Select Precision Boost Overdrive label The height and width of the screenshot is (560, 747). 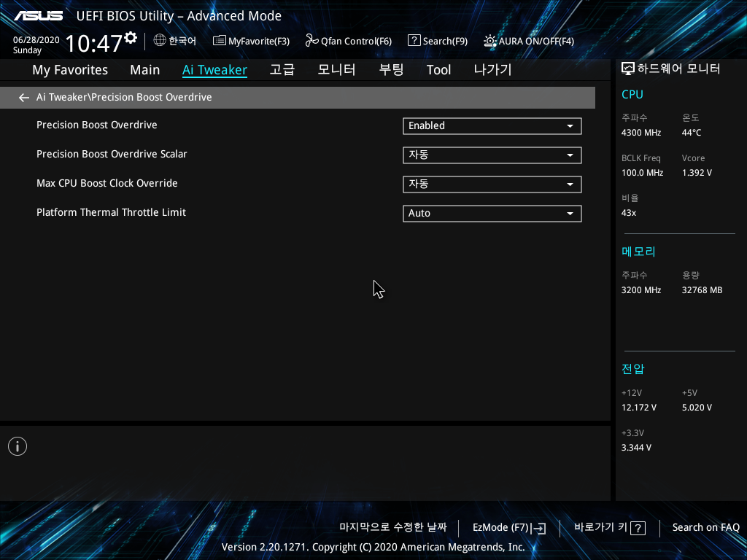tap(97, 125)
